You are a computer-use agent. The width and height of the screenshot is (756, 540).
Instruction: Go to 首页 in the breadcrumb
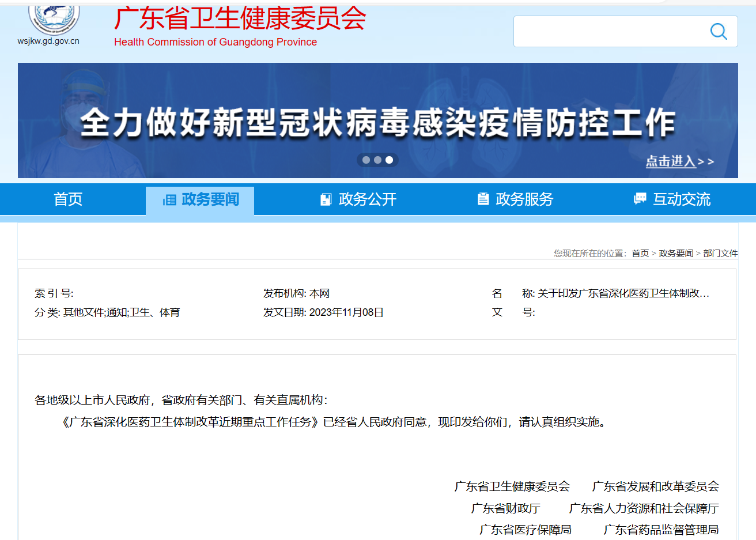[640, 254]
